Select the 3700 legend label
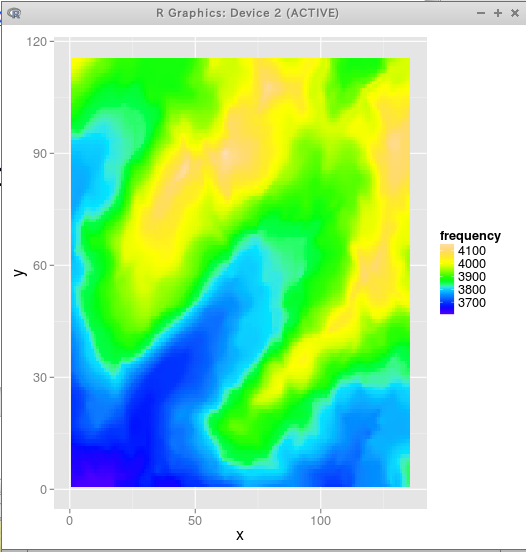 point(472,303)
